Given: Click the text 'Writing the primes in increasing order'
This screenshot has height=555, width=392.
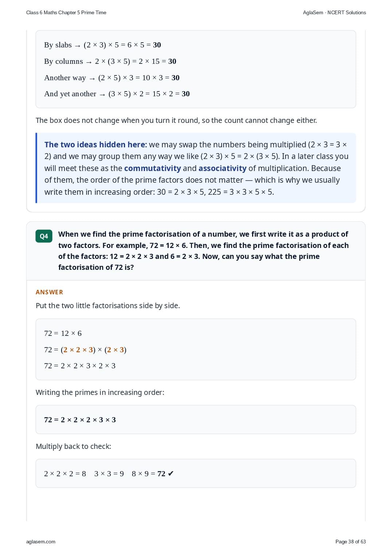Looking at the screenshot, I should click(x=100, y=392).
